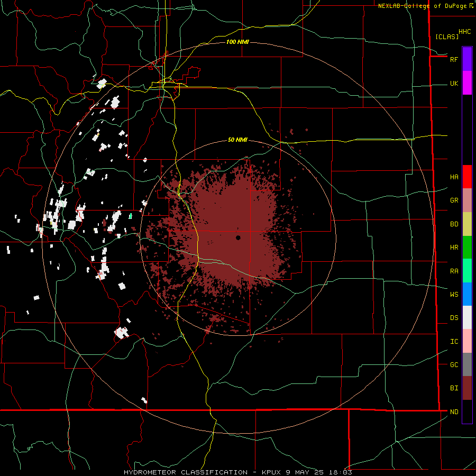The width and height of the screenshot is (476, 476).
Task: Click the RF legend label
Action: (454, 59)
